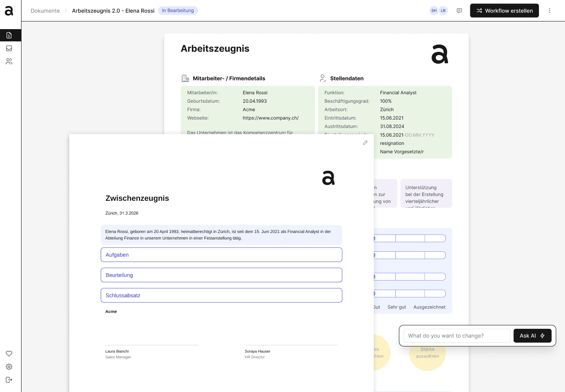Click the Zürich Arbeitsort value
The image size is (565, 392).
tap(387, 110)
